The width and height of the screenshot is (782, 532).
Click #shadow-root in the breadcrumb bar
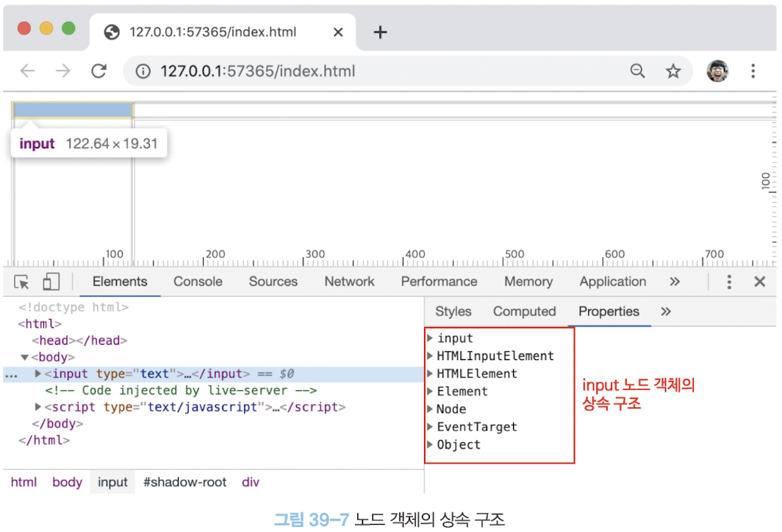pos(185,482)
